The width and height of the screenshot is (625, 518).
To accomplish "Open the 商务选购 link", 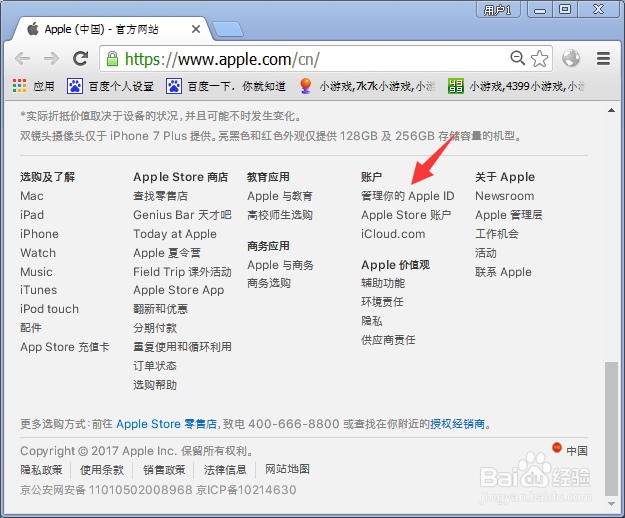I will pos(269,283).
